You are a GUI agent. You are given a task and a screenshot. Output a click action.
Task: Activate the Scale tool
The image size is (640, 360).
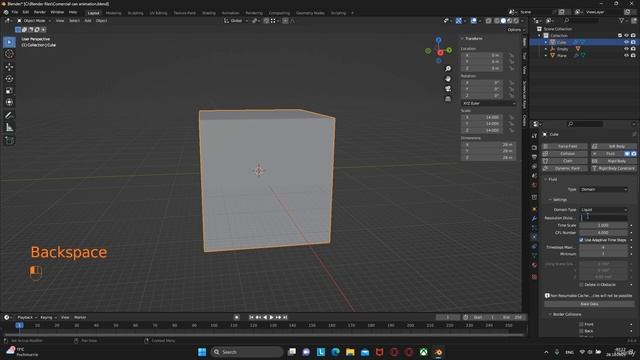click(9, 90)
